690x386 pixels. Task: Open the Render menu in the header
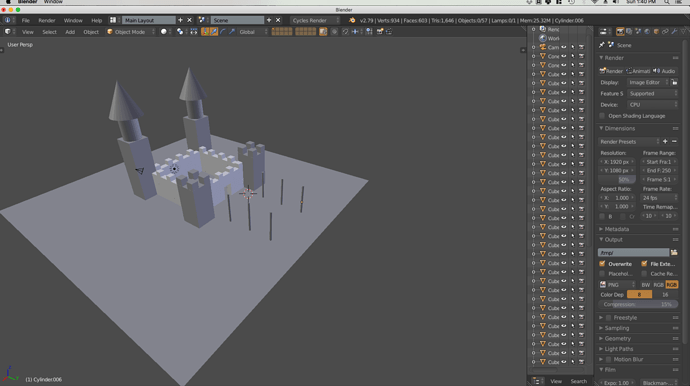(x=47, y=20)
